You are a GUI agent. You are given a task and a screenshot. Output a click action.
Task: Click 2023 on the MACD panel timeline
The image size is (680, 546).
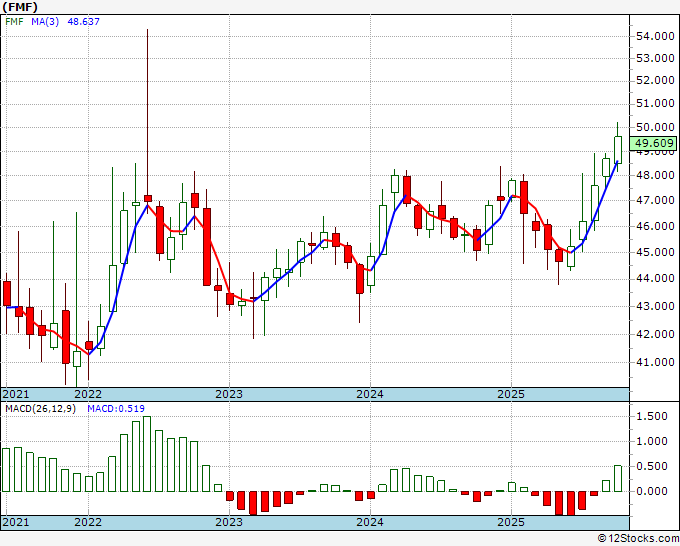tap(229, 522)
